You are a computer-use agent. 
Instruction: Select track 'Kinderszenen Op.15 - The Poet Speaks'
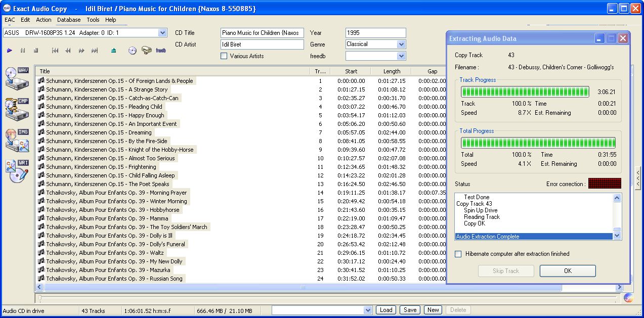[107, 184]
